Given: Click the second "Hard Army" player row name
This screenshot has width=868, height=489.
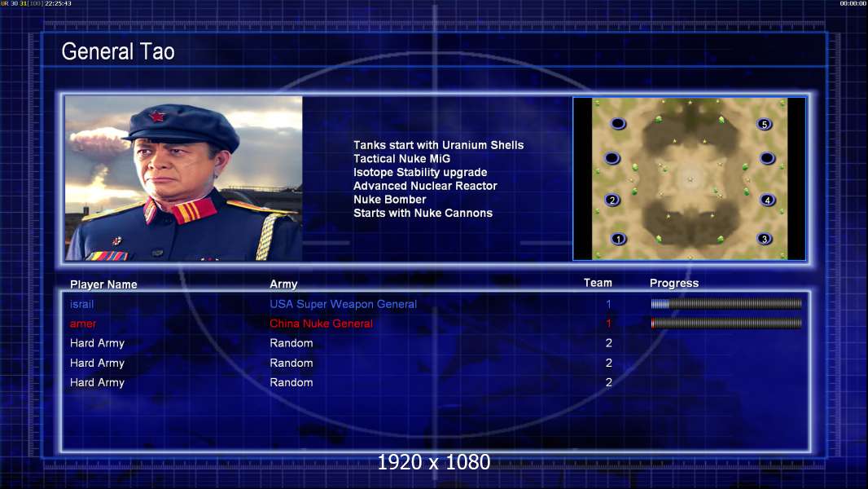Looking at the screenshot, I should [x=97, y=363].
